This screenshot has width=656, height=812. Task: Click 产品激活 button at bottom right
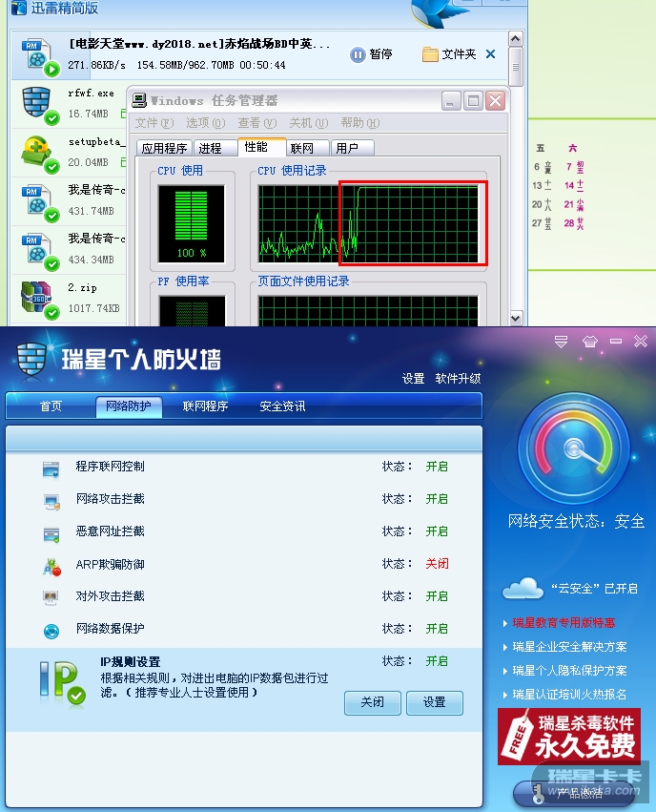pyautogui.click(x=573, y=793)
